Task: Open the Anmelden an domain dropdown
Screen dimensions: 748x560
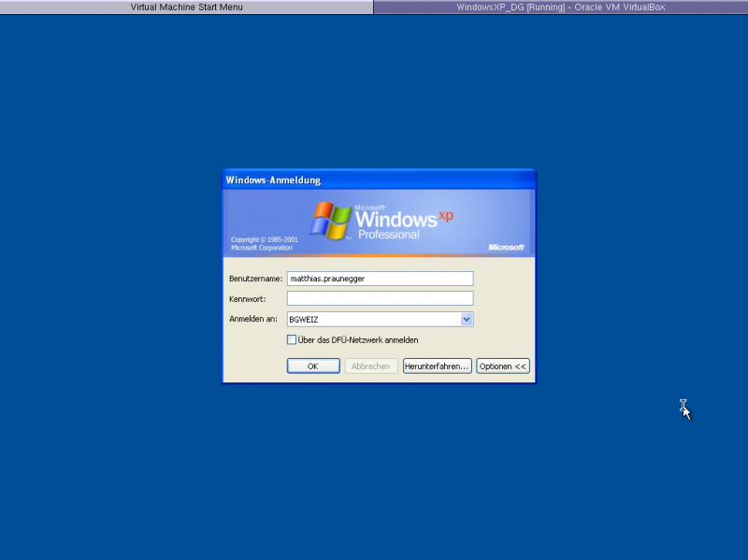Action: (467, 319)
